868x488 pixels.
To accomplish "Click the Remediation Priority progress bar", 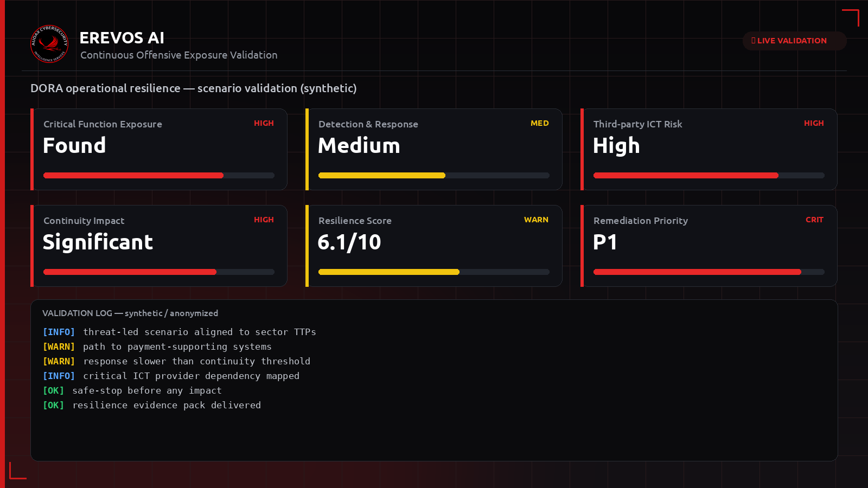I will (x=709, y=272).
